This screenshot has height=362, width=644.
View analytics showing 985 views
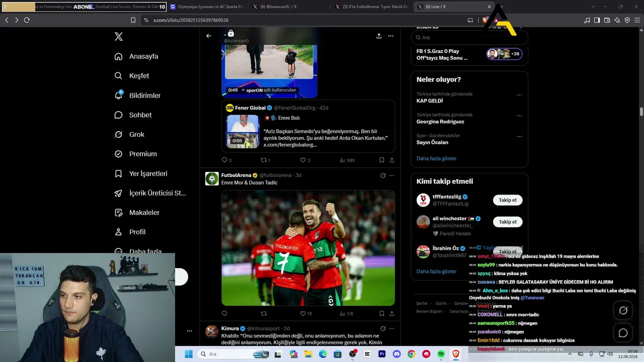347,160
